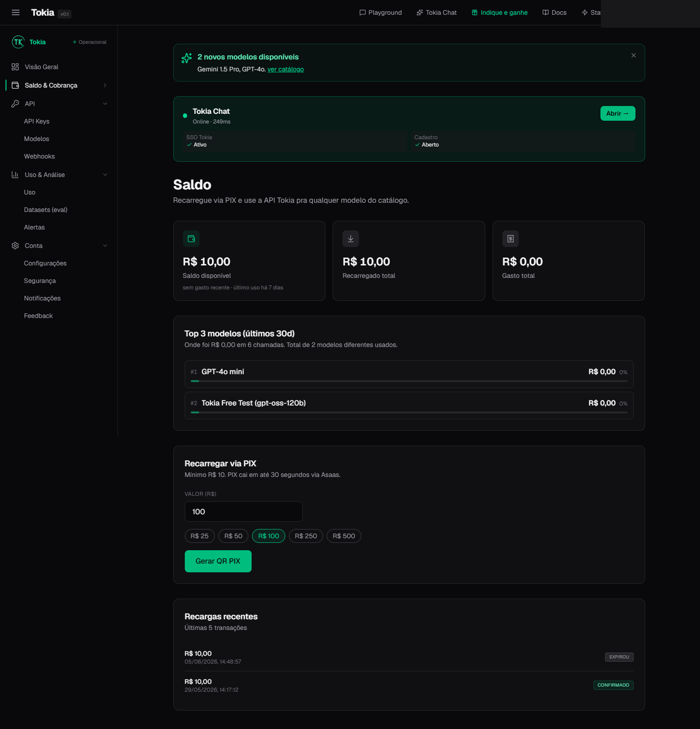The image size is (700, 729).
Task: Open the hamburger menu icon
Action: coord(16,12)
